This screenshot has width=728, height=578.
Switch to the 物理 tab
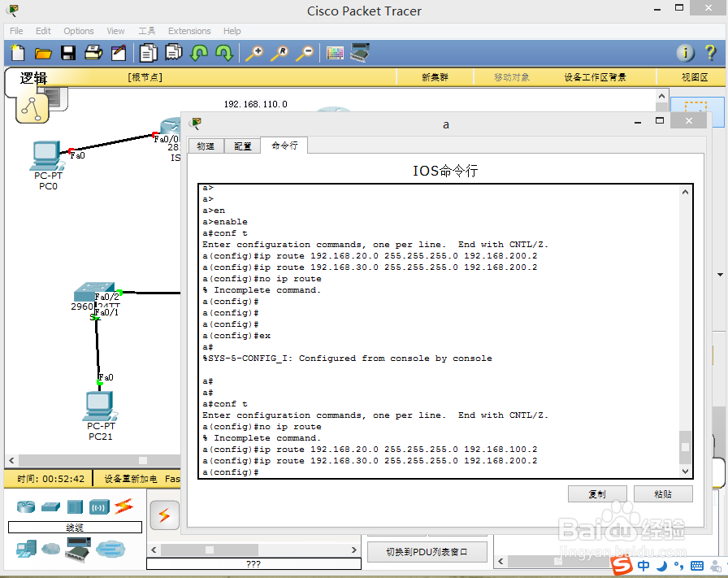point(206,146)
